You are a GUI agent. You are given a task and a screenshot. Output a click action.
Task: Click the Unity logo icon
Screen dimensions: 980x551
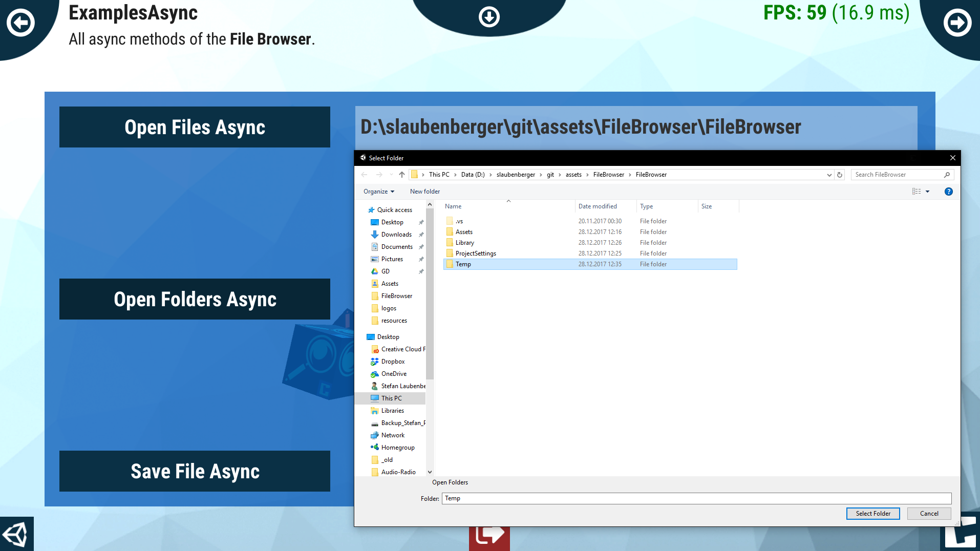click(15, 535)
